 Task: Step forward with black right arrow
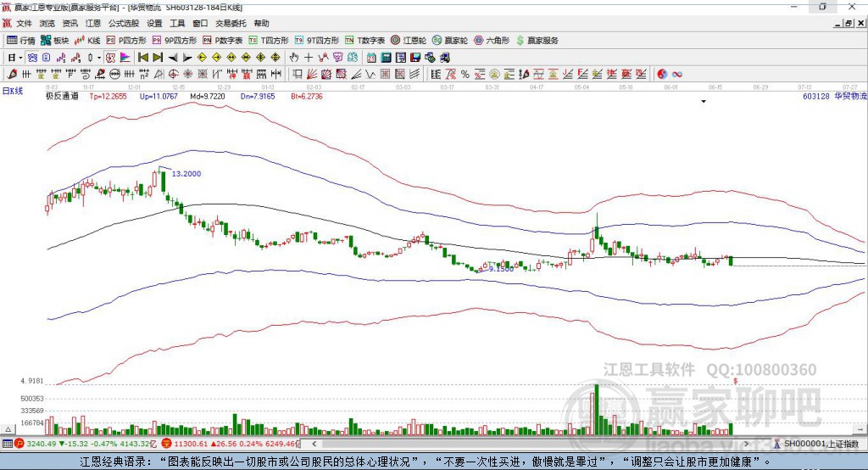pyautogui.click(x=187, y=58)
